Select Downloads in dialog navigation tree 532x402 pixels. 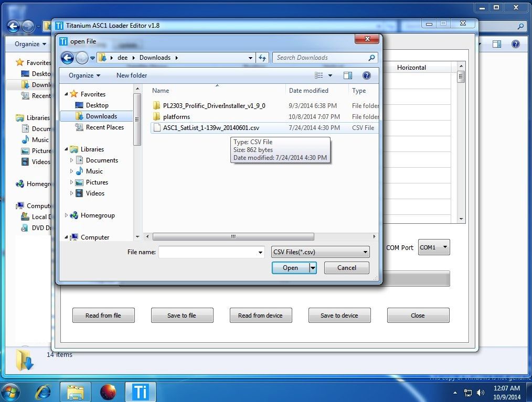[x=101, y=116]
